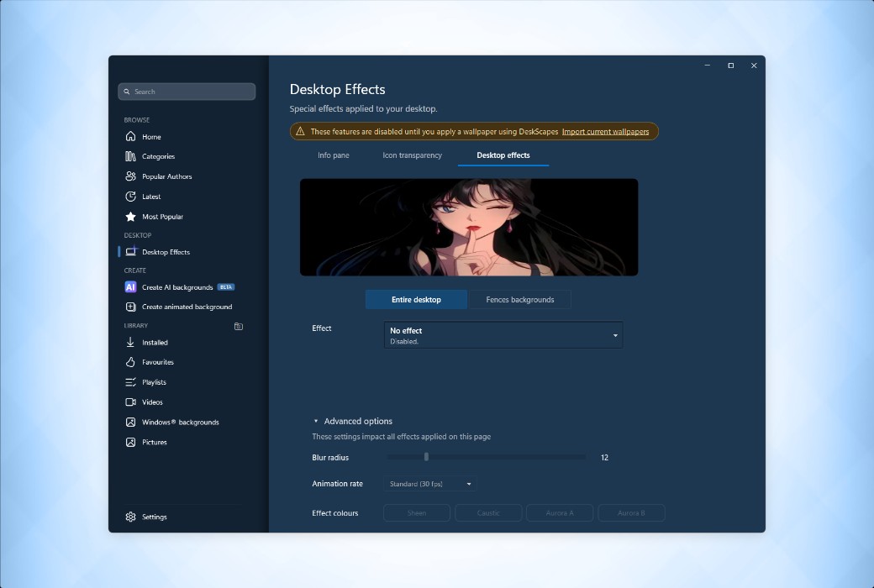874x588 pixels.
Task: Click the Create animated background plus icon
Action: pos(130,307)
